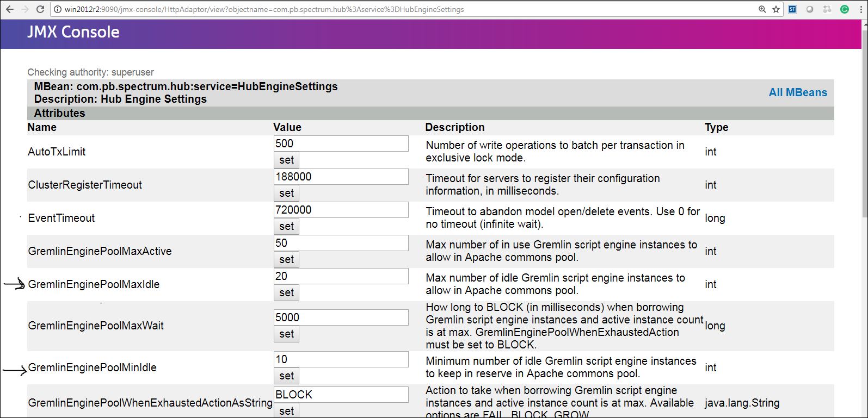Click the site information icon in address bar
Viewport: 868px width, 418px height.
[x=58, y=9]
